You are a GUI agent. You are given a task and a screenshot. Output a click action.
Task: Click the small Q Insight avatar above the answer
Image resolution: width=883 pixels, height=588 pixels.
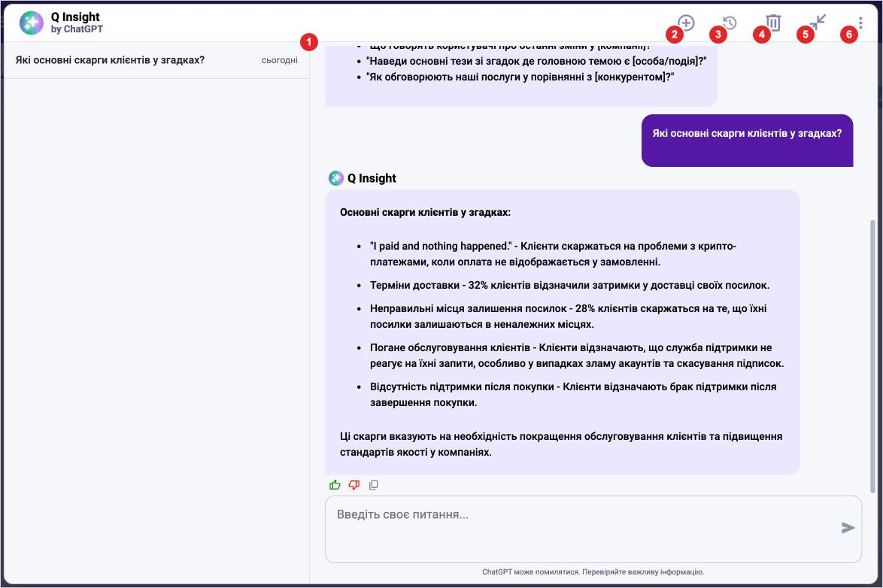tap(335, 178)
